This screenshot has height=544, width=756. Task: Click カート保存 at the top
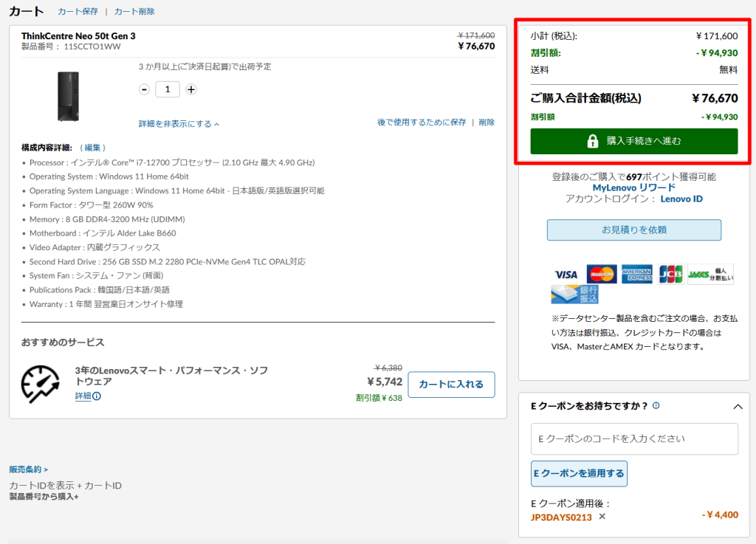77,12
